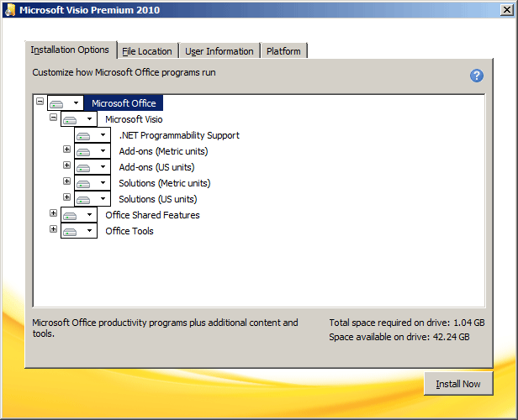Open install-state dropdown for Office Tools
518x420 pixels.
(79, 231)
